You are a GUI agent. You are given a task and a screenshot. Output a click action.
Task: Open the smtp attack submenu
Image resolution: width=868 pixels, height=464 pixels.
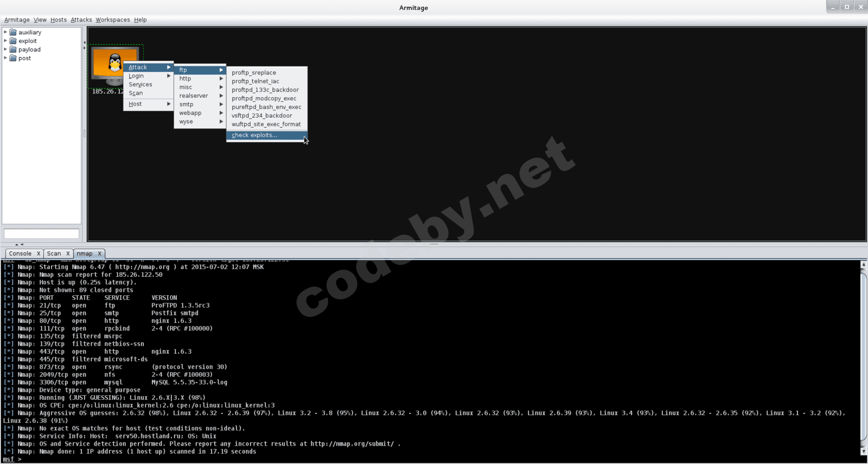[x=200, y=105]
